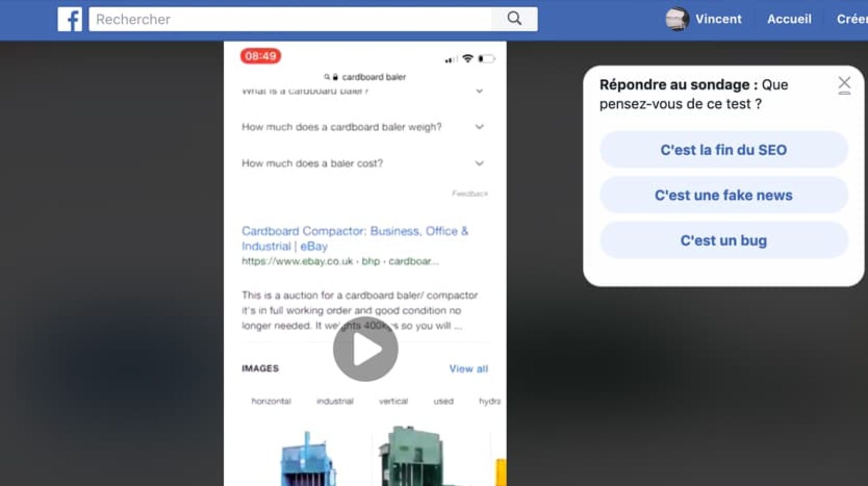Close the survey popup with the X

pyautogui.click(x=844, y=85)
